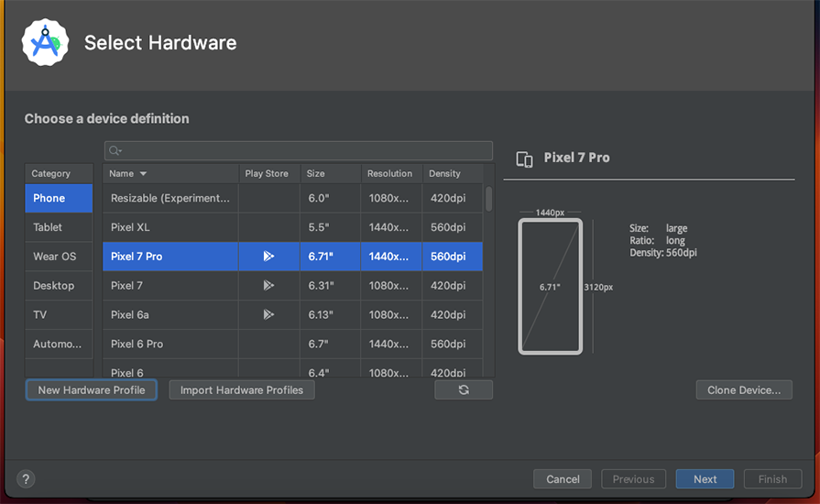
Task: Click the refresh device list button
Action: pyautogui.click(x=464, y=390)
